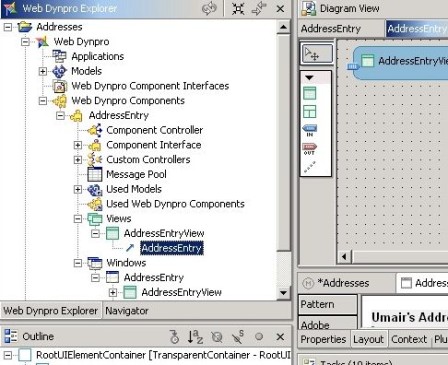The width and height of the screenshot is (448, 365).
Task: Select Message Pool in the tree
Action: coord(136,174)
